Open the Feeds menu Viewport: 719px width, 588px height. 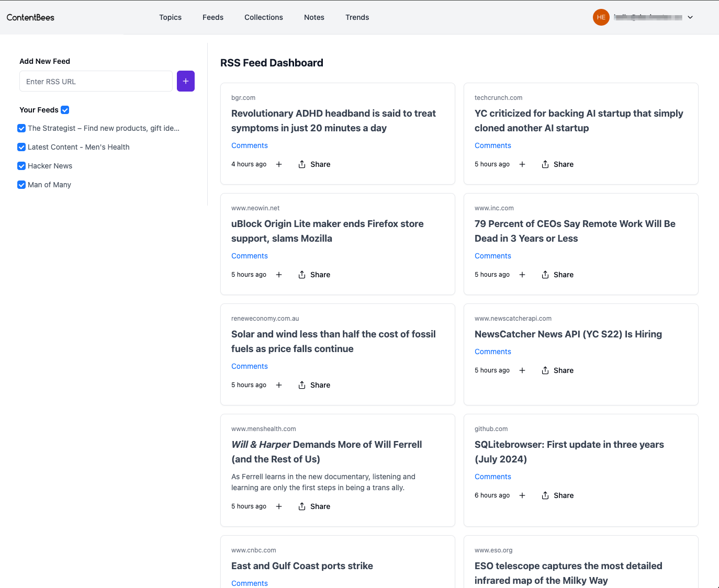coord(213,17)
